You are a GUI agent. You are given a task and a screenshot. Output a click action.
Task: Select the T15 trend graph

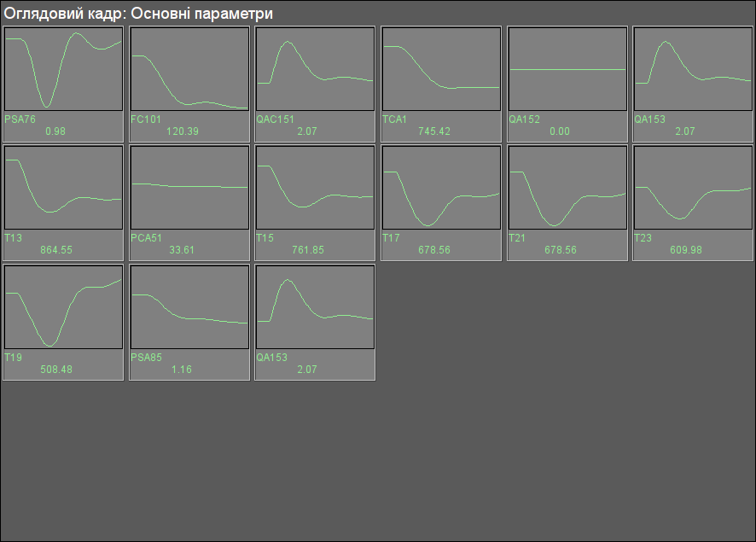(x=315, y=188)
